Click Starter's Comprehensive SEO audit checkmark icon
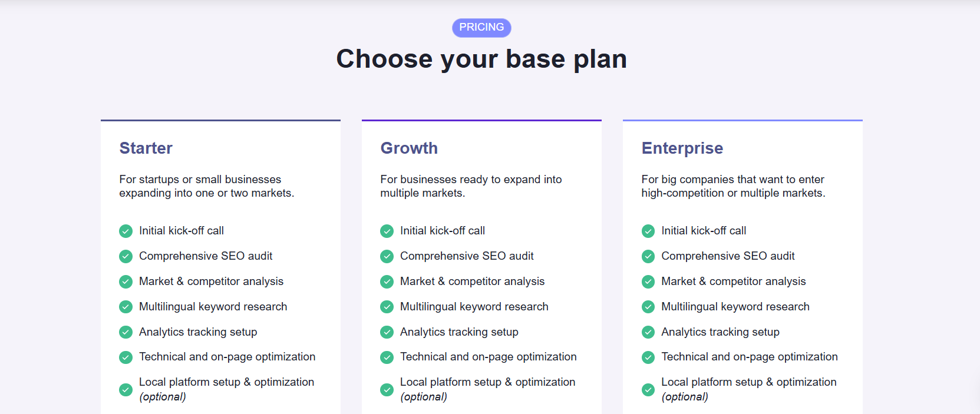This screenshot has width=980, height=414. click(126, 256)
